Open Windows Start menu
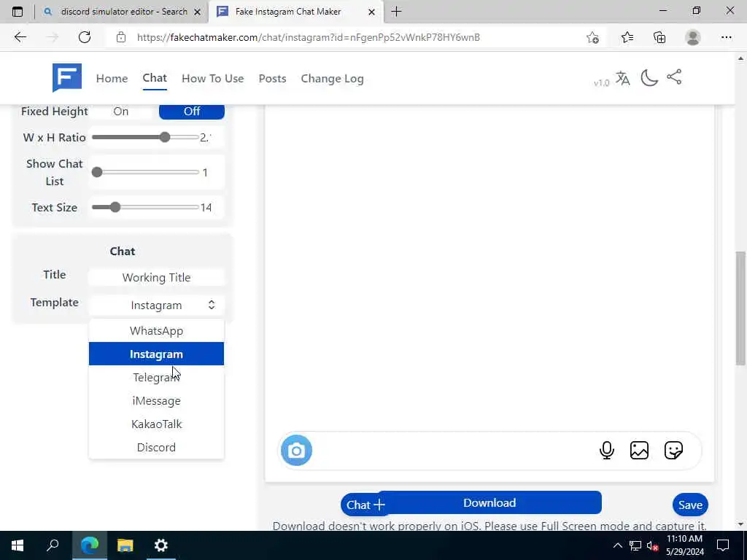The image size is (747, 560). [x=18, y=545]
